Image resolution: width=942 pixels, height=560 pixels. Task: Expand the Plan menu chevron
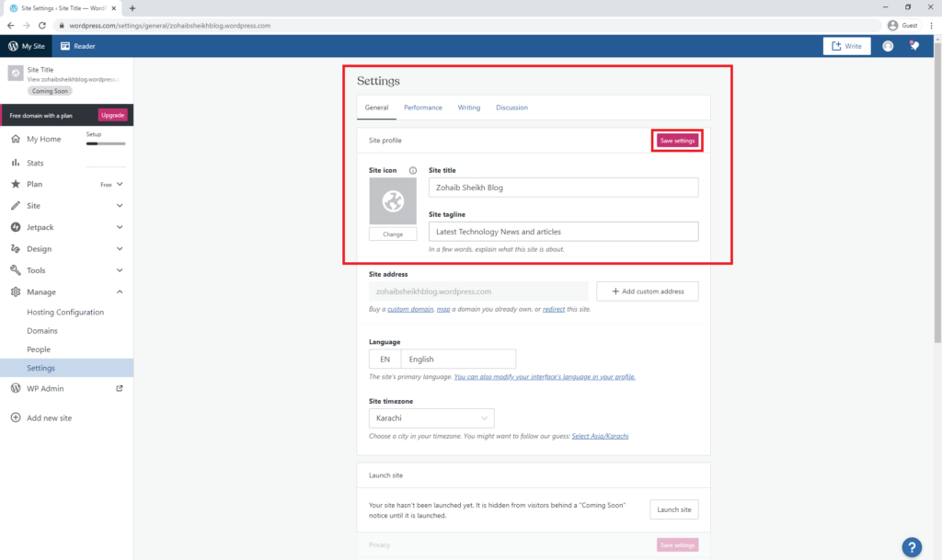pyautogui.click(x=120, y=184)
